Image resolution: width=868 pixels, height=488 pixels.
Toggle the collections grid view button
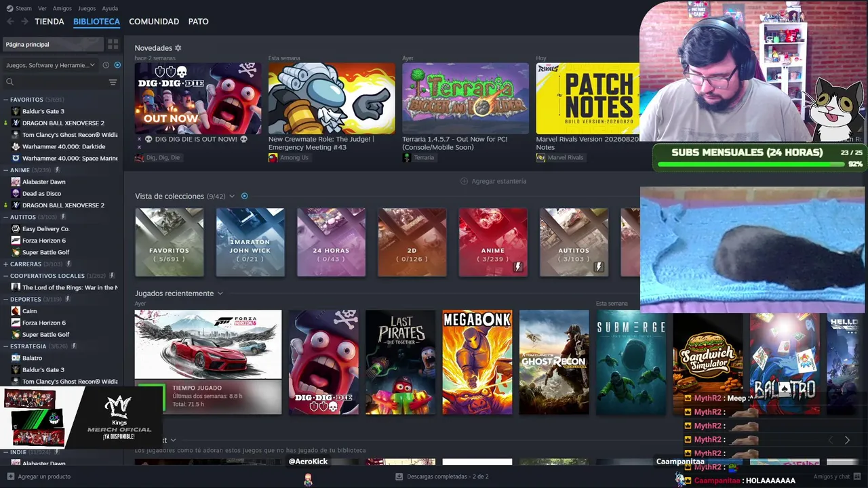pyautogui.click(x=113, y=44)
